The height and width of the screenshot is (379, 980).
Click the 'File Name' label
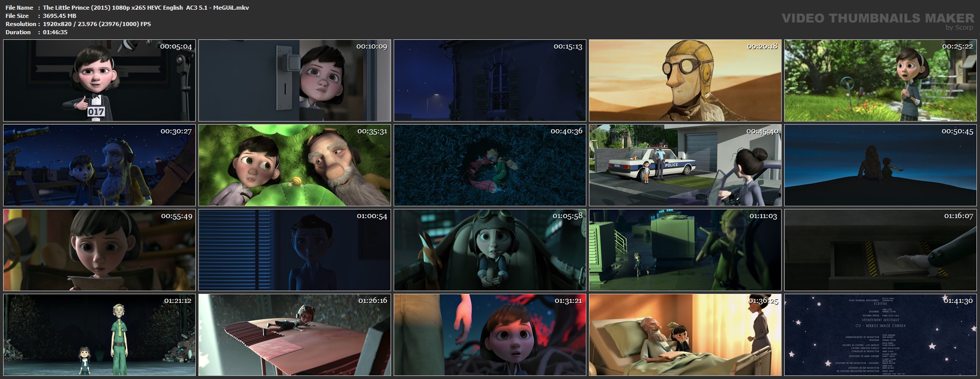click(x=19, y=8)
